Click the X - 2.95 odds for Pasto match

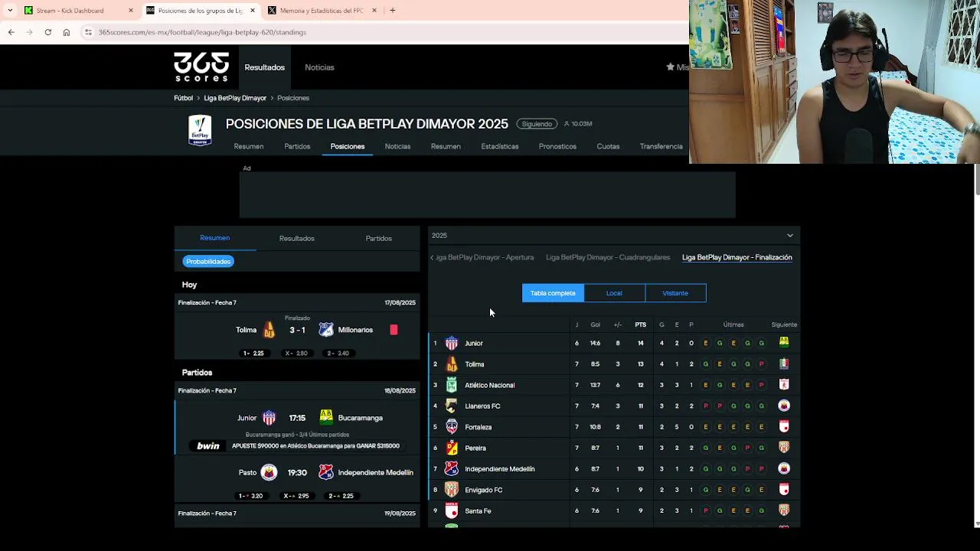296,496
